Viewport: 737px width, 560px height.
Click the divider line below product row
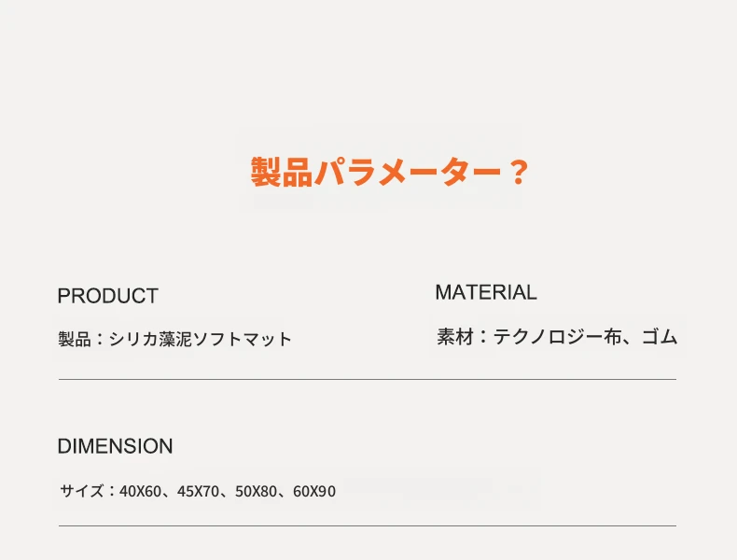point(368,379)
